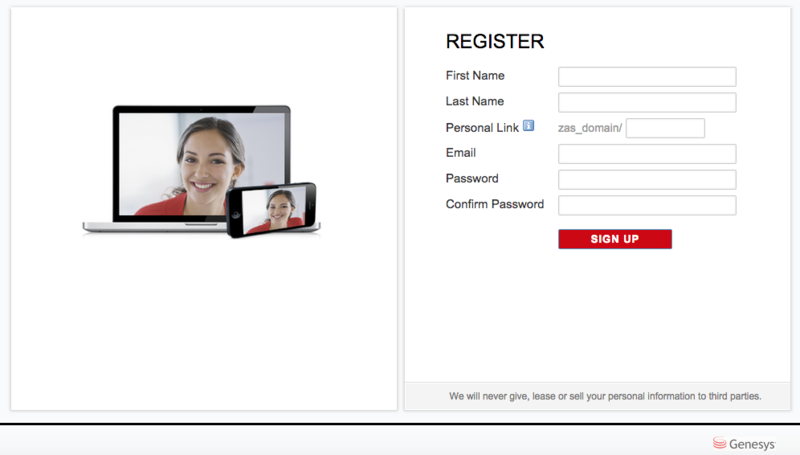
Task: Click the Personal Link label text
Action: (482, 128)
